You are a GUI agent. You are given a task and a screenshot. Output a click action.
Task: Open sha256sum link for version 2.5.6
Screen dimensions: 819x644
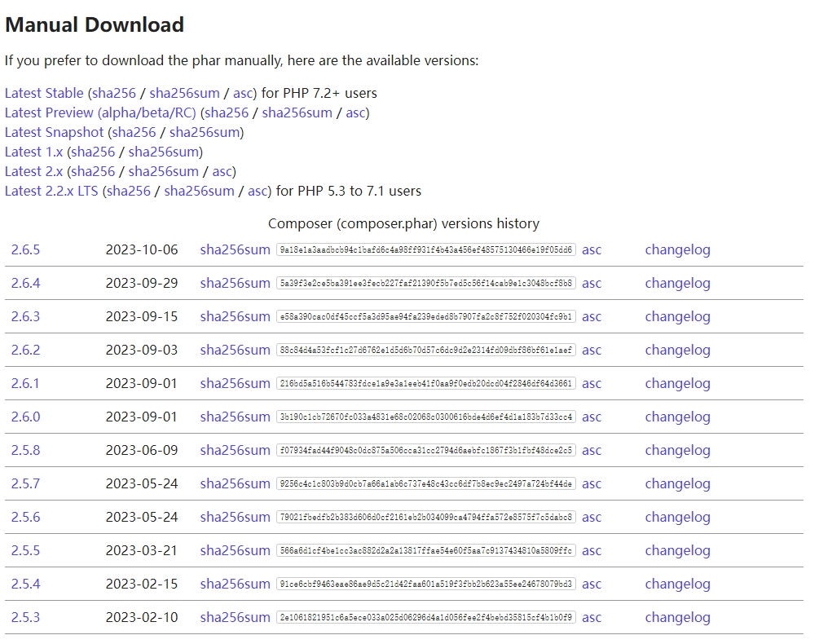point(235,517)
